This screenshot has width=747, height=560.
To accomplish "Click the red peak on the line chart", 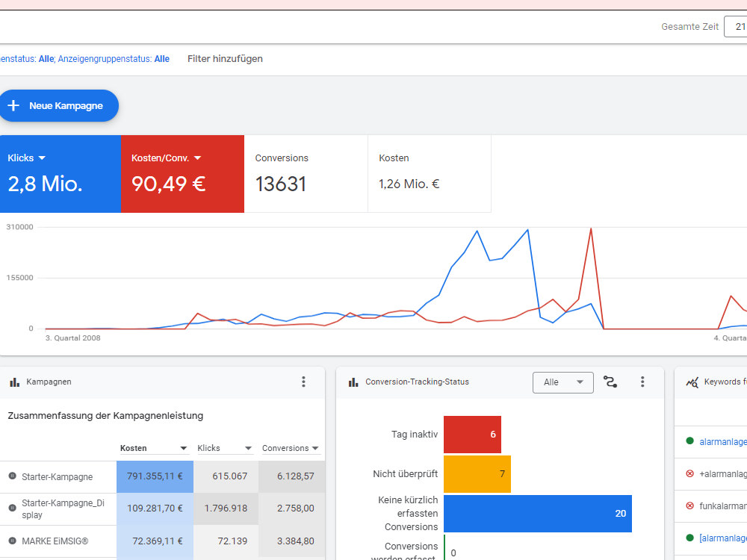I will (x=591, y=229).
